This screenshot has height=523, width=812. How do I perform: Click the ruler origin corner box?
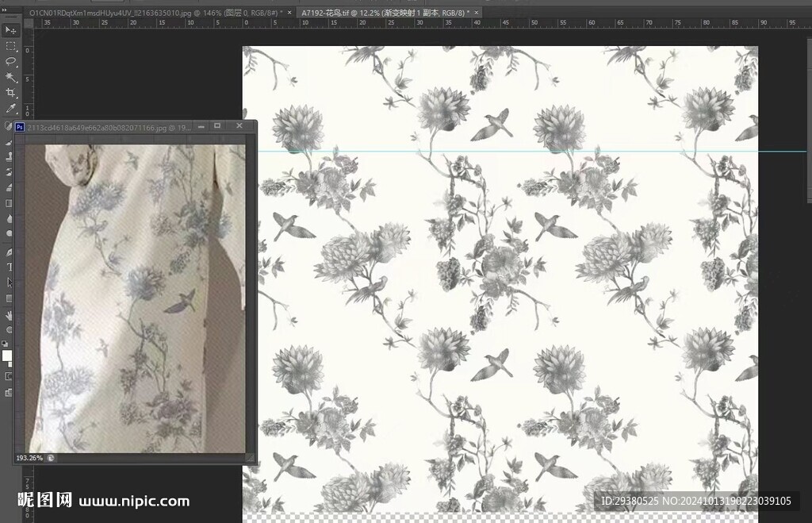(x=29, y=23)
